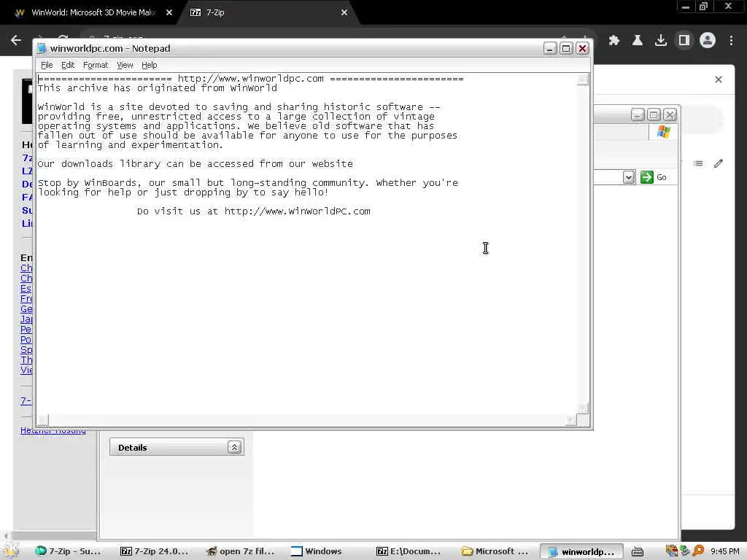Click the side panel pencil edit icon
The height and width of the screenshot is (560, 747).
point(719,163)
